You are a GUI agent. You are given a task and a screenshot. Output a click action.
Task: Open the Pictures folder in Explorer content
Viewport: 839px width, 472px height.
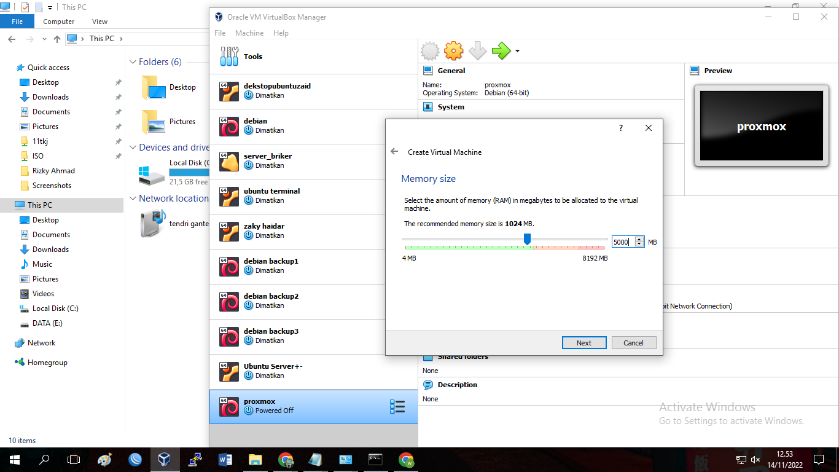[169, 121]
